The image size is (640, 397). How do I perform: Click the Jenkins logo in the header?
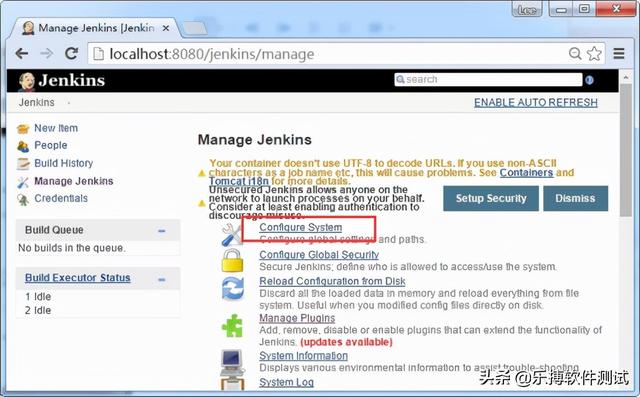pyautogui.click(x=62, y=80)
